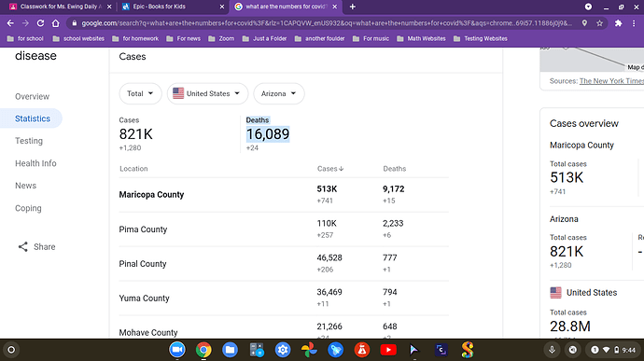Click the address bar URL field
The height and width of the screenshot is (361, 644).
point(327,23)
